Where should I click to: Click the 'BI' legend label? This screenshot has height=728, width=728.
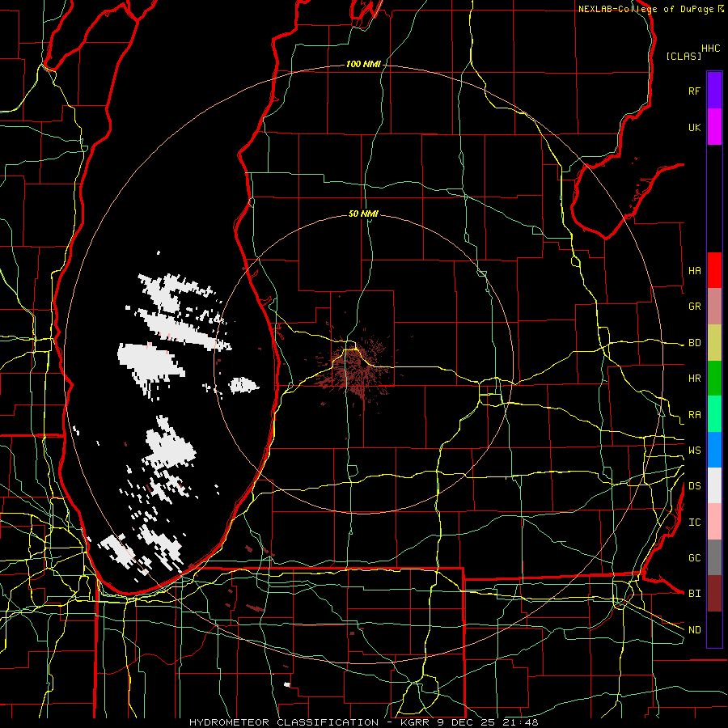click(x=694, y=594)
